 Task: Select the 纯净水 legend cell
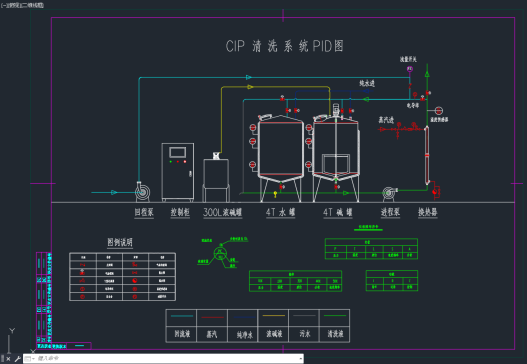coord(243,334)
